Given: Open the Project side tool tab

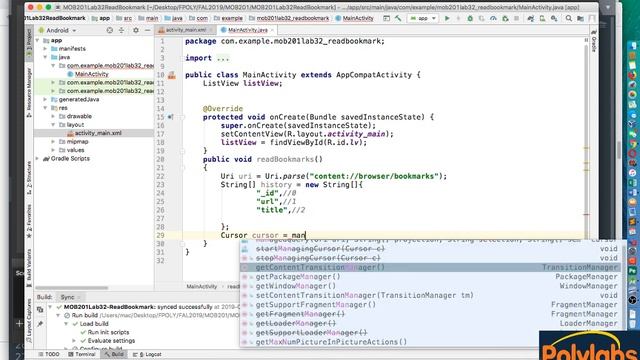Looking at the screenshot, I should pos(29,44).
